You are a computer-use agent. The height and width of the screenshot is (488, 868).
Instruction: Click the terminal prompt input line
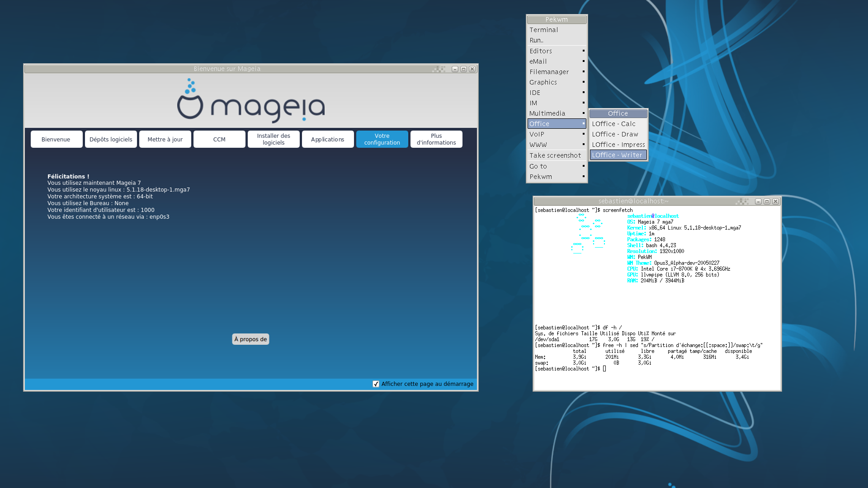coord(571,369)
